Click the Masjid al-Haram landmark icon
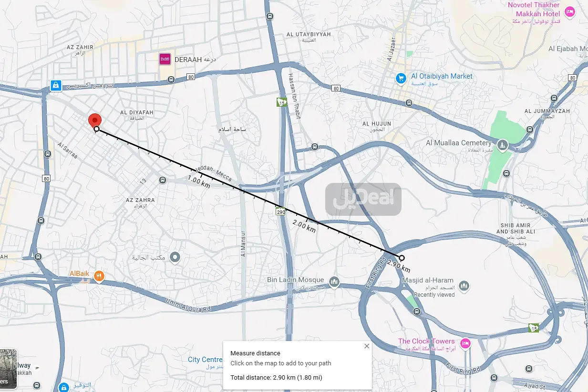 click(464, 286)
